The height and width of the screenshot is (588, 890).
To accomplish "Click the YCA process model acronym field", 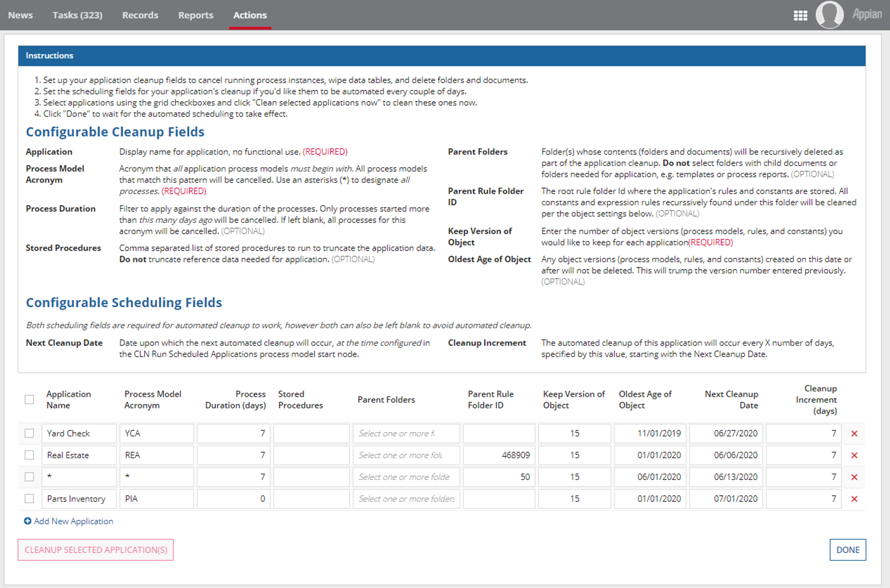I will click(x=157, y=433).
